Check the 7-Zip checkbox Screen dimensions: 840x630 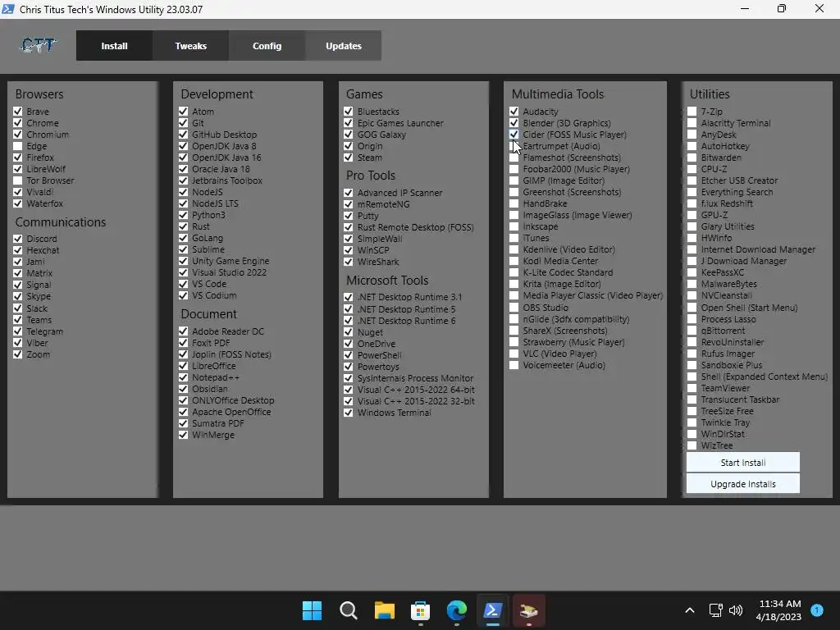tap(692, 112)
